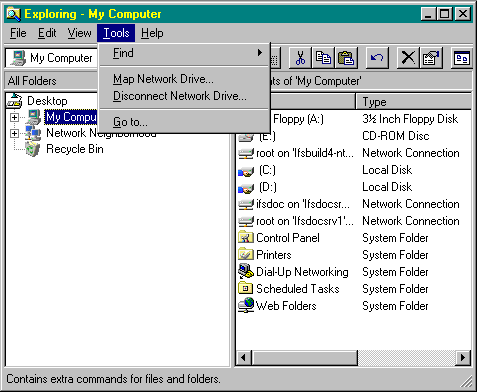
Task: Click the 'Web Folders' item name
Action: tap(286, 306)
